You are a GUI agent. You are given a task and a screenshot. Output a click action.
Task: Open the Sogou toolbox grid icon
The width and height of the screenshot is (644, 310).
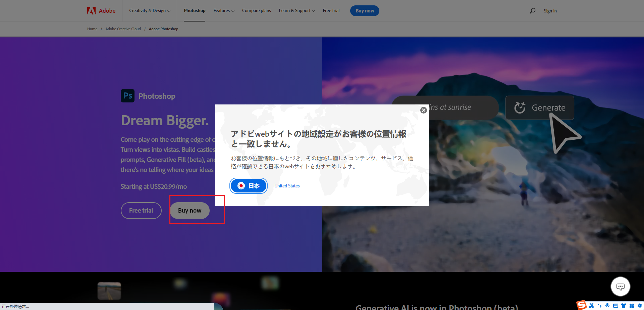[x=632, y=306]
